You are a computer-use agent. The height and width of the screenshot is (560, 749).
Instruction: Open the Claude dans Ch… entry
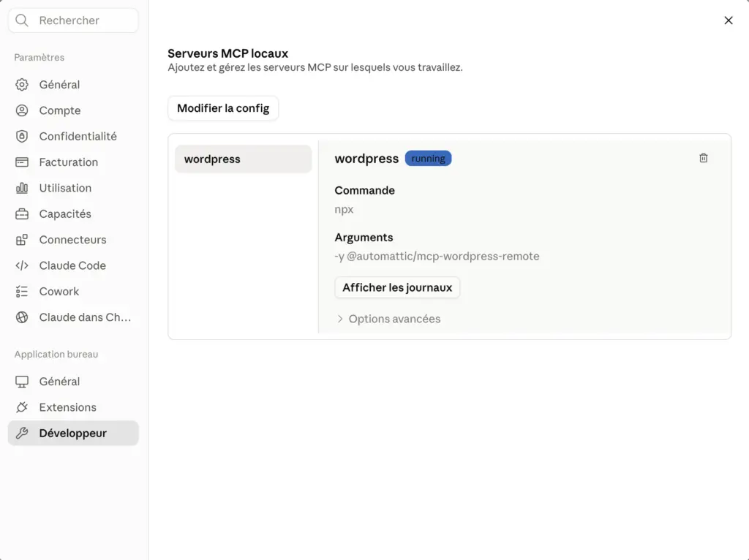[x=73, y=317]
